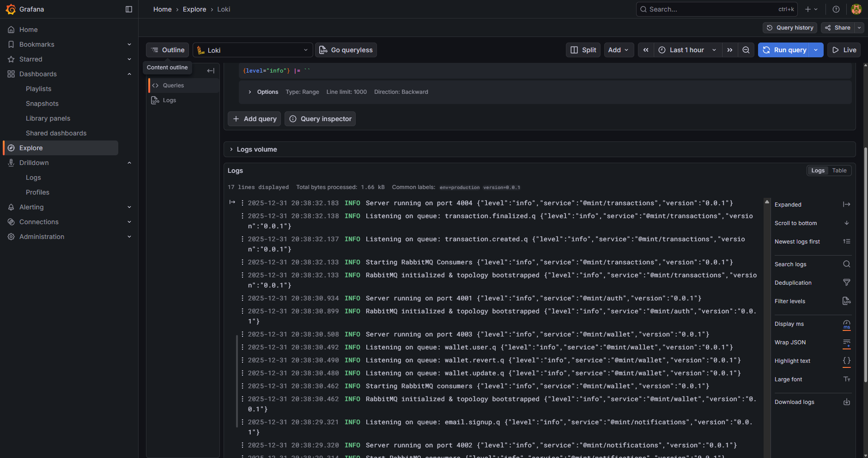Toggle log details arrow at first log line
Image resolution: width=868 pixels, height=458 pixels.
[x=232, y=202]
